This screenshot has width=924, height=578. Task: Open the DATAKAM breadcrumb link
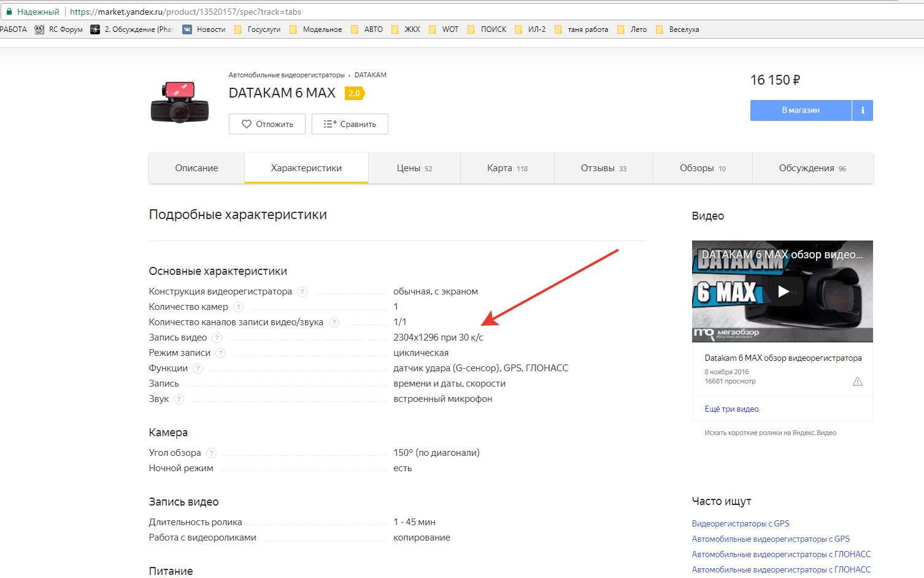pyautogui.click(x=371, y=75)
